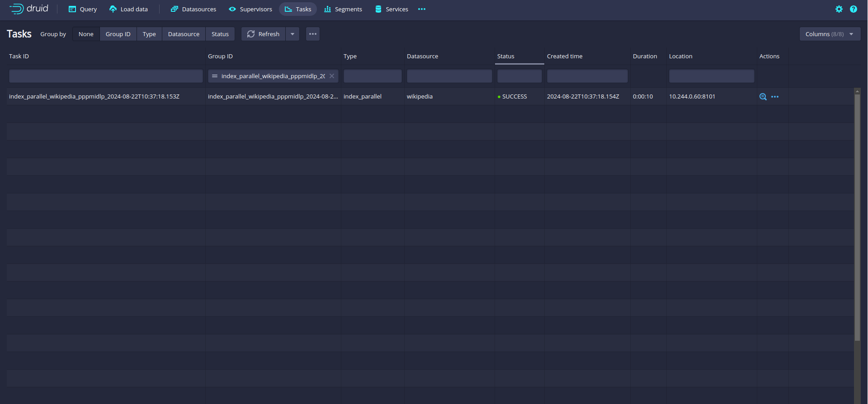This screenshot has width=868, height=404.
Task: Open the Columns (8/8) dropdown
Action: [830, 34]
